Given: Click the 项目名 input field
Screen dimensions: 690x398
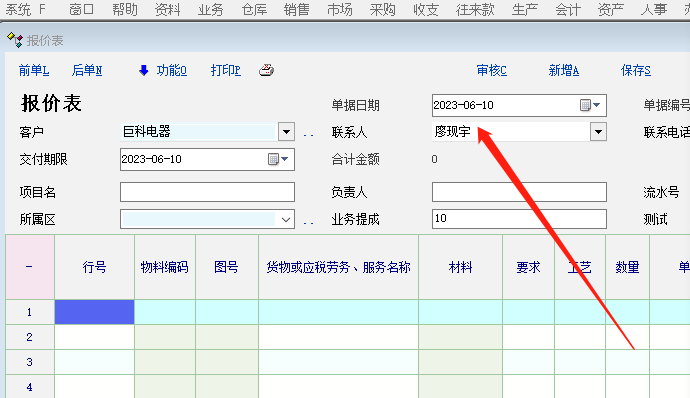Looking at the screenshot, I should tap(207, 192).
